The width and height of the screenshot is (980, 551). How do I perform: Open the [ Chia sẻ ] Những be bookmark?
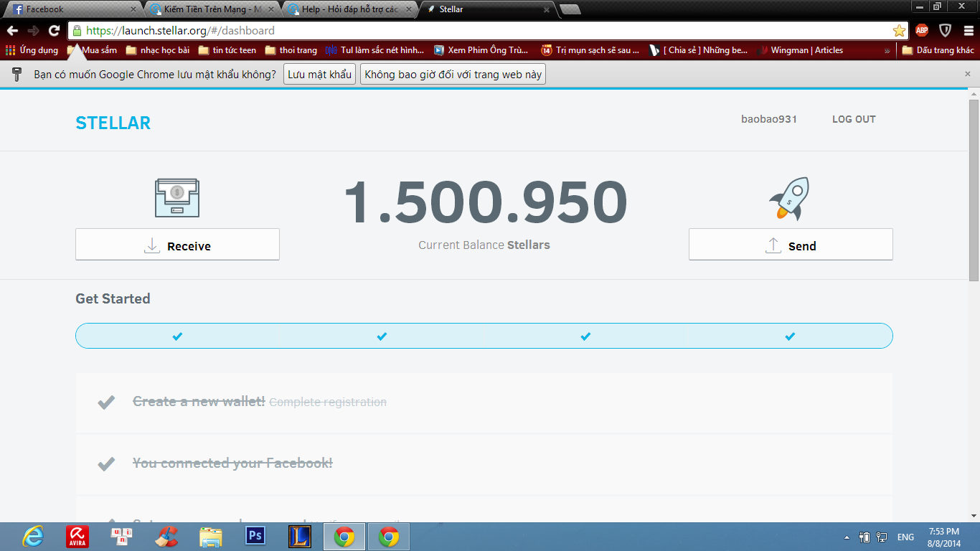[x=698, y=50]
